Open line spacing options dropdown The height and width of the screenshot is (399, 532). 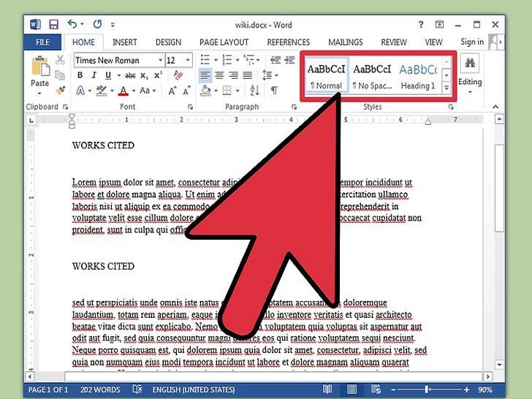click(x=276, y=75)
